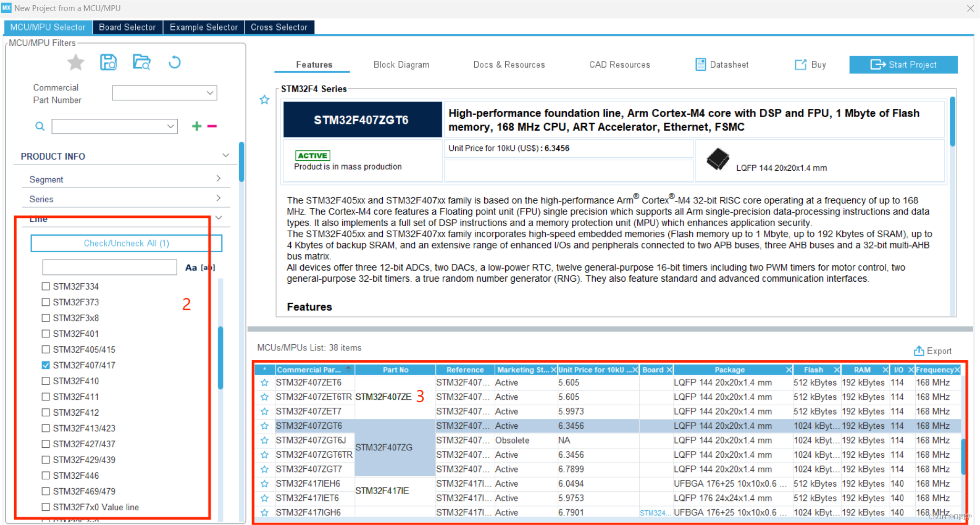The image size is (980, 525).
Task: Check the STM32F410 line
Action: point(46,381)
